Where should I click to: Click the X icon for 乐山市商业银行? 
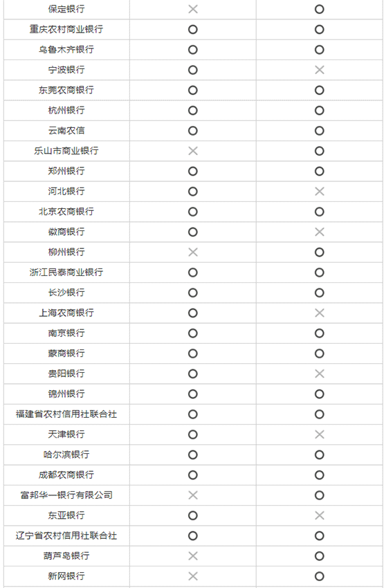point(193,151)
